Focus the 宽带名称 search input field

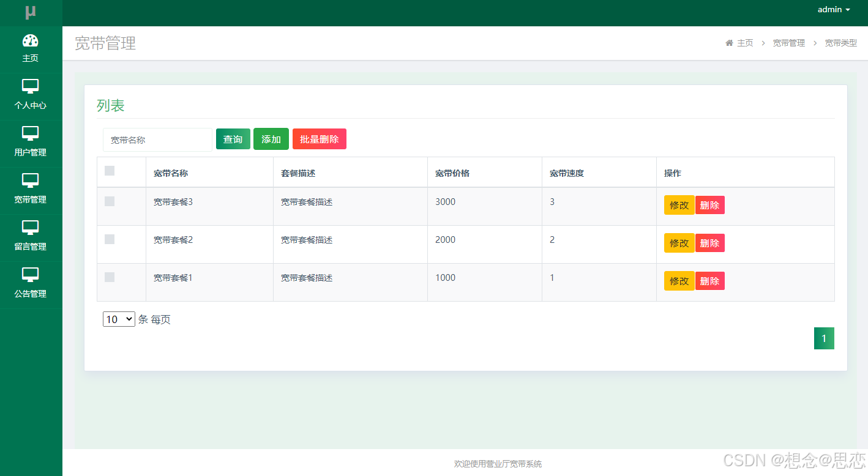click(157, 139)
